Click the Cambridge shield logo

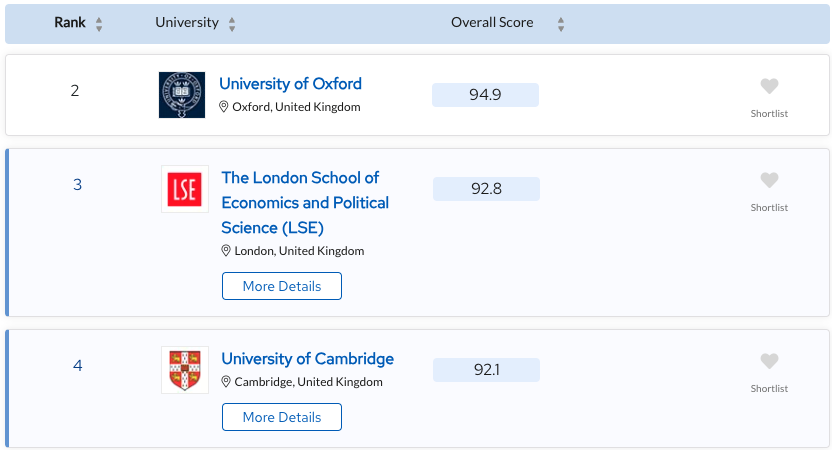[185, 370]
